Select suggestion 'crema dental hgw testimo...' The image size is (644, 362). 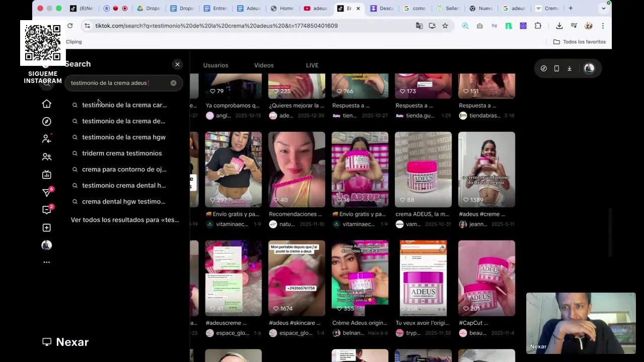(124, 202)
